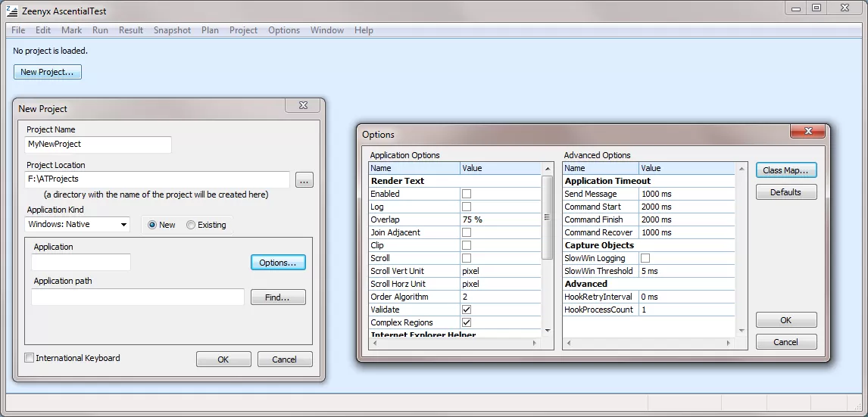Close the New Project dialog
Screen dimensions: 868x417
[304, 105]
